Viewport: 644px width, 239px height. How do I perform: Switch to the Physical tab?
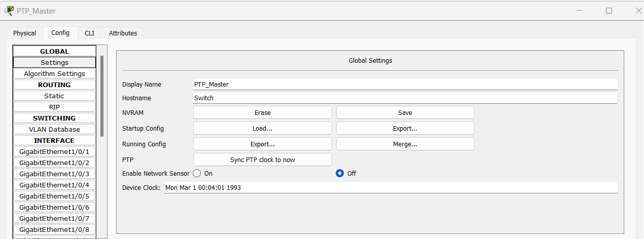(24, 33)
